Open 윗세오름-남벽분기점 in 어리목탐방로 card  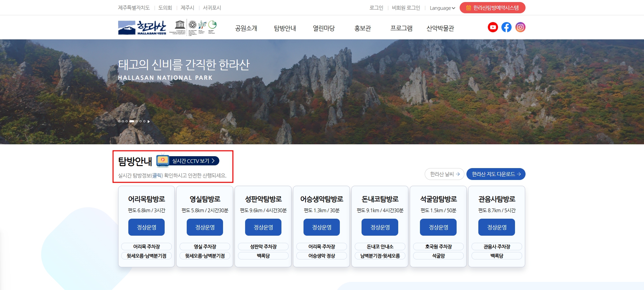(146, 256)
